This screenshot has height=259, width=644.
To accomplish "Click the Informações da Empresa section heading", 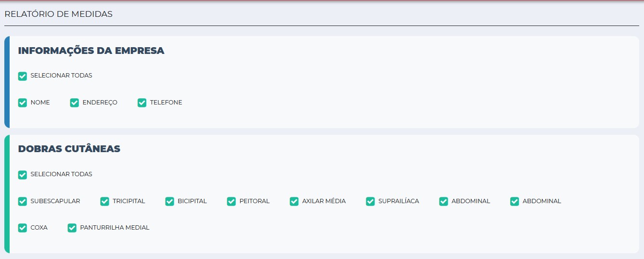I will click(x=91, y=51).
